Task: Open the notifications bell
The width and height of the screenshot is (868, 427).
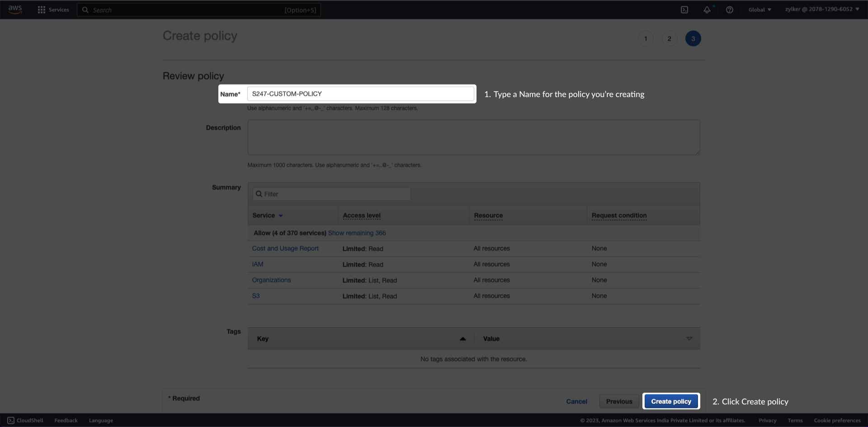Action: pos(707,9)
